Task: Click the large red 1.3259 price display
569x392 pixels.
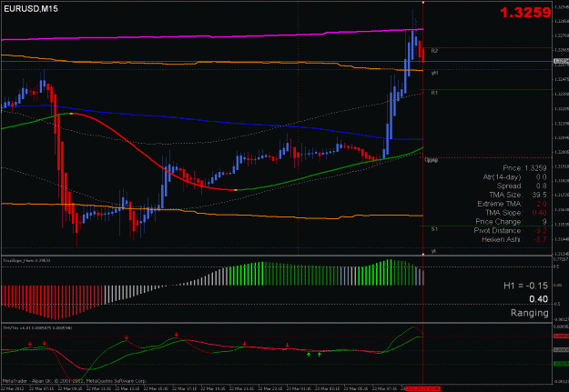Action: click(525, 13)
